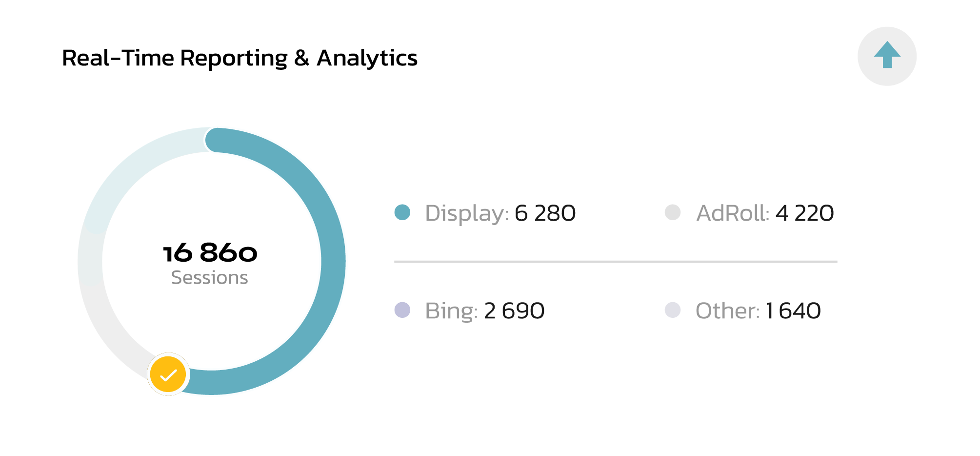Select the Other value 1 640
Screen dimensions: 980x456
click(x=793, y=311)
